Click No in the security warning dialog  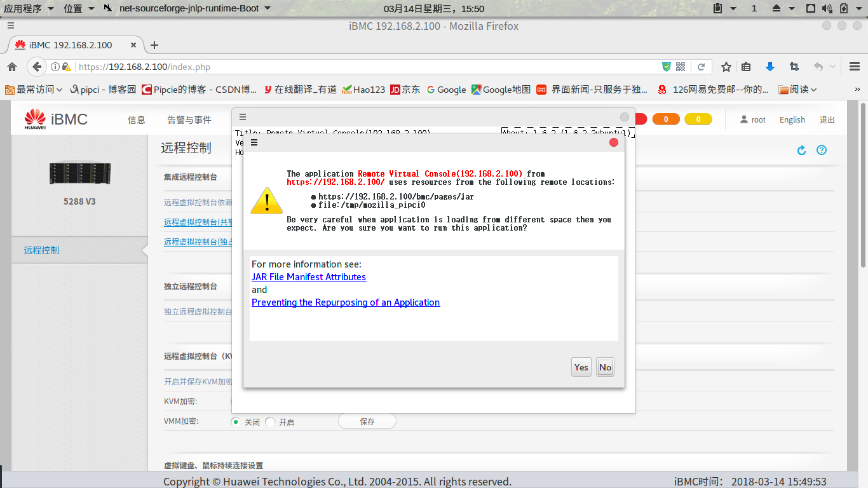coord(605,367)
